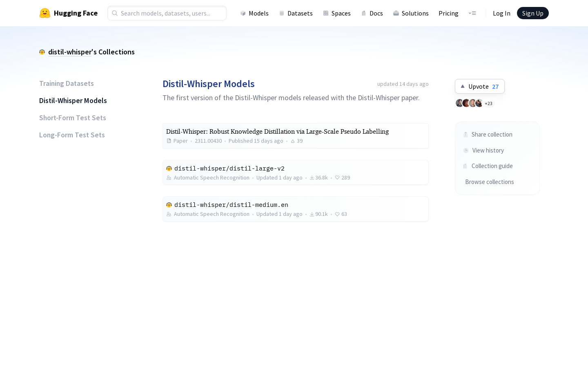Viewport: 588px width, 368px height.
Task: Click the Hugging Face brand name
Action: pos(76,13)
